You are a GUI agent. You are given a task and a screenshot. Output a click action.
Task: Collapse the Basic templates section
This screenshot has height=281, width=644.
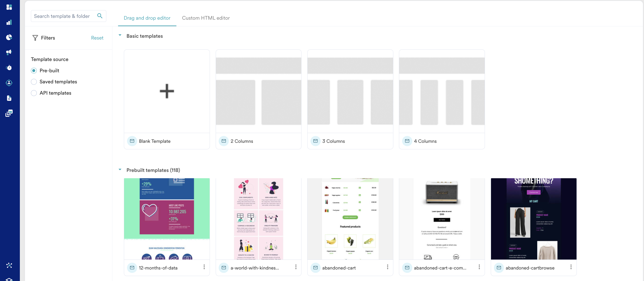(120, 35)
